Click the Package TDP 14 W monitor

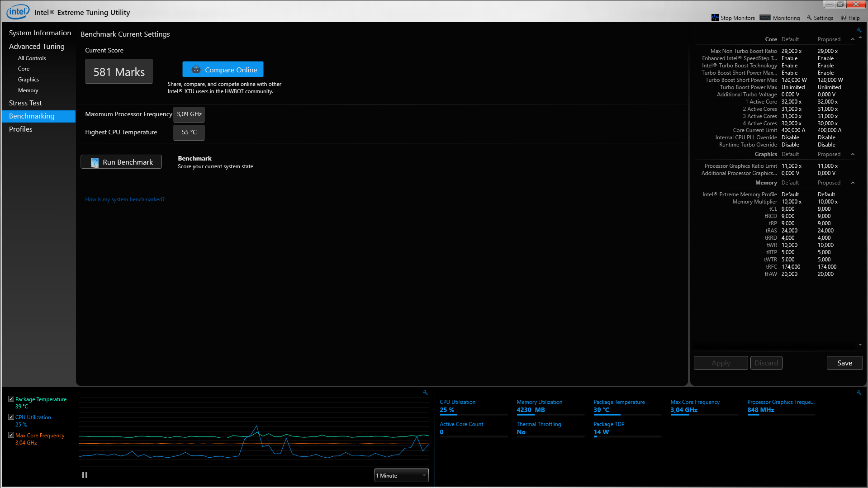(627, 429)
